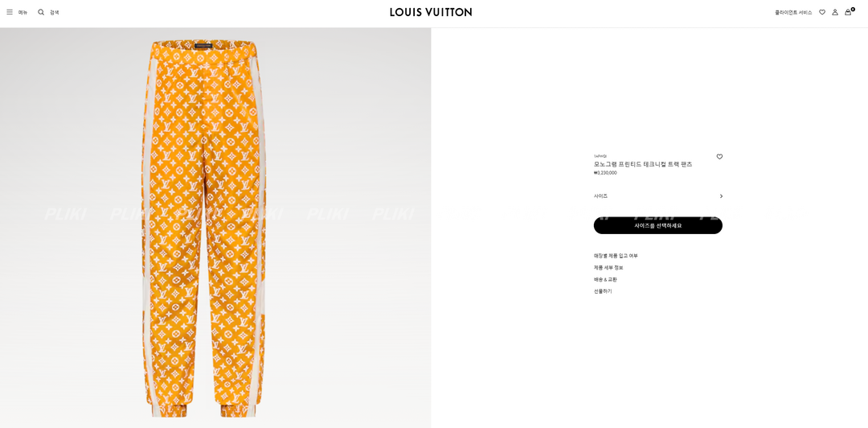Open 매장별 제품 입고 여부 link
Screen dimensions: 868x428
click(x=616, y=256)
